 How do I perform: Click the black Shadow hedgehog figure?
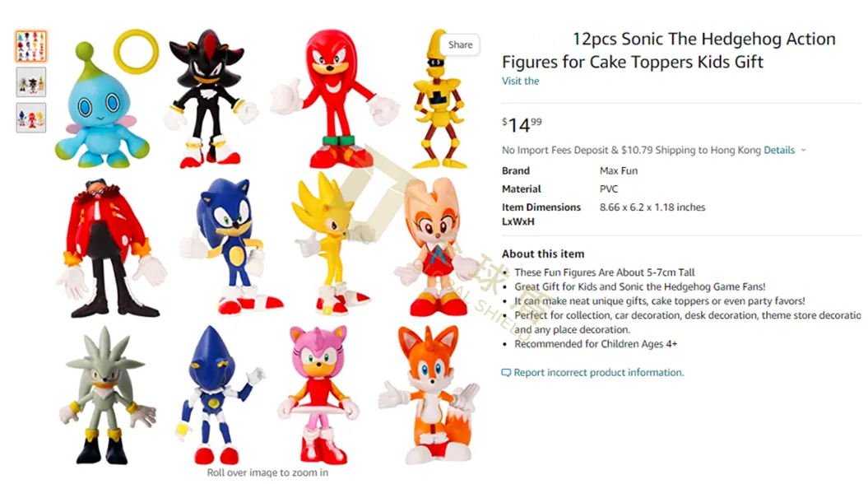click(209, 99)
